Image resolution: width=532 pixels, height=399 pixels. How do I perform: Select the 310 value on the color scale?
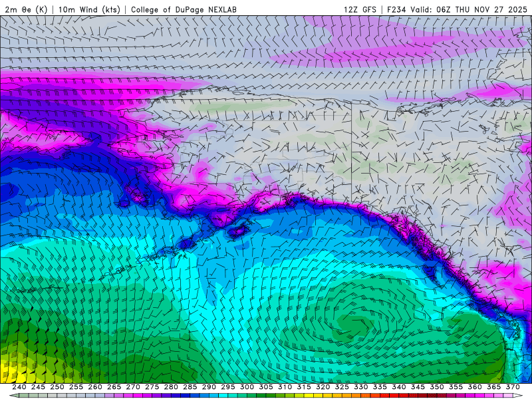click(285, 387)
